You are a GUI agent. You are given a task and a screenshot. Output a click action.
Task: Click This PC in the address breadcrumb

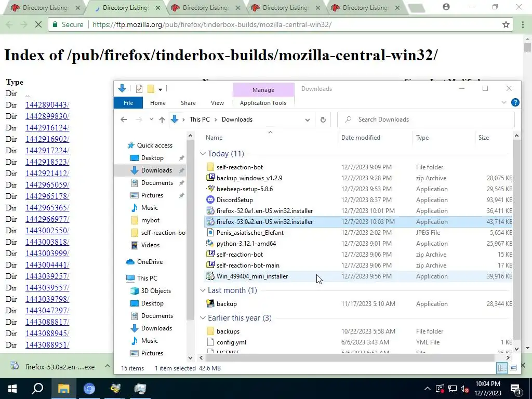[199, 119]
